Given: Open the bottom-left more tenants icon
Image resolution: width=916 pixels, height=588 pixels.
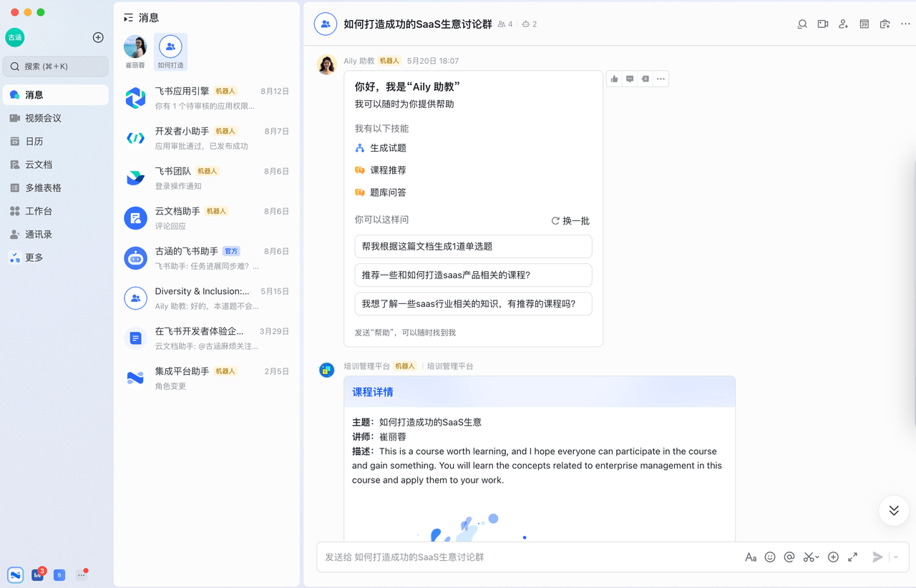Looking at the screenshot, I should 82,574.
